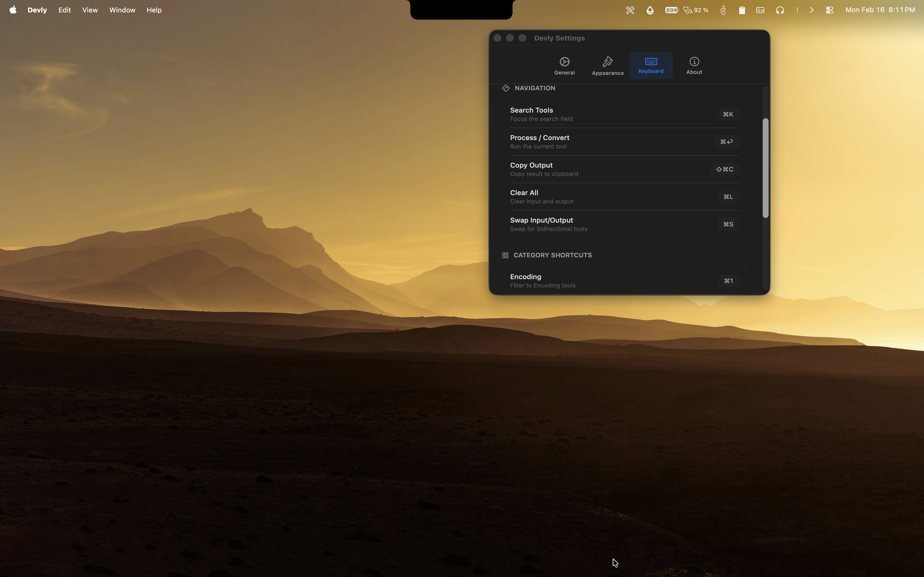The width and height of the screenshot is (924, 577).
Task: Open the General settings tab
Action: (564, 65)
